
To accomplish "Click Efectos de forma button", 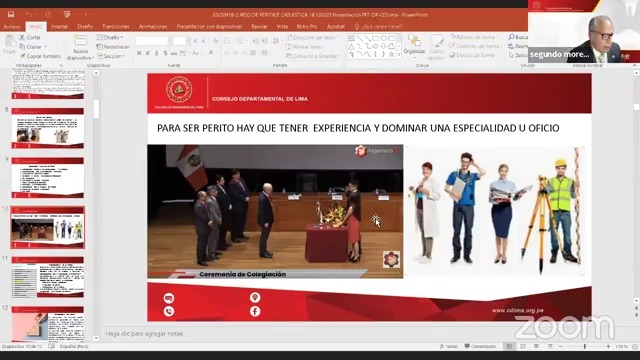I will [472, 55].
